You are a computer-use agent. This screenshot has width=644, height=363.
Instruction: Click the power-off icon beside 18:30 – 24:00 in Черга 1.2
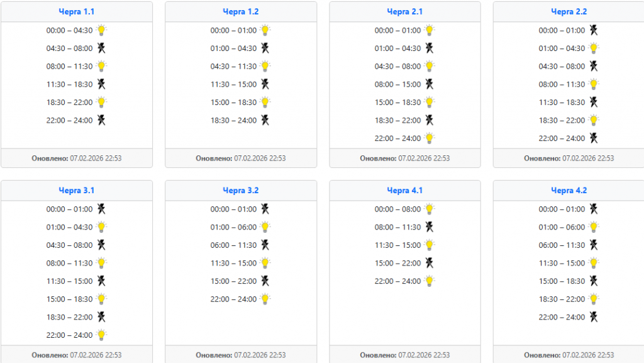click(265, 120)
